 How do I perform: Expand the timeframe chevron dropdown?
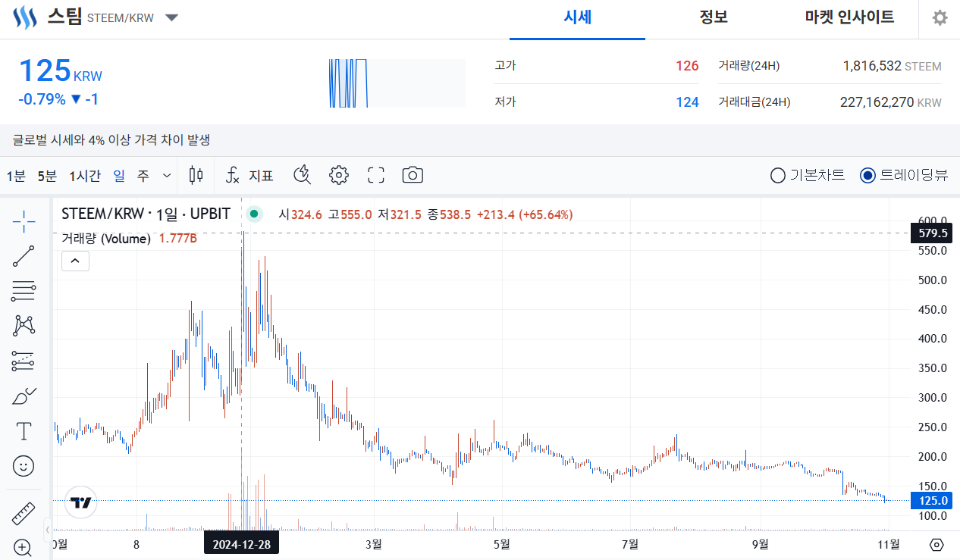[x=167, y=176]
